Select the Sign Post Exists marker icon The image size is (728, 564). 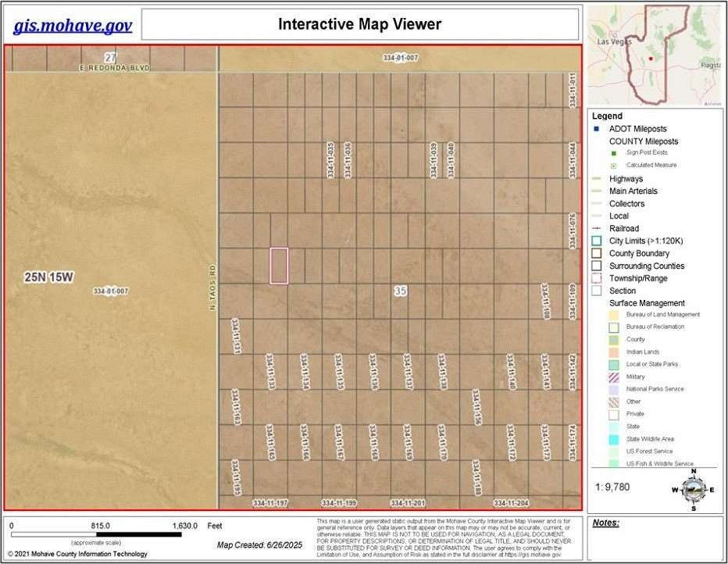613,152
